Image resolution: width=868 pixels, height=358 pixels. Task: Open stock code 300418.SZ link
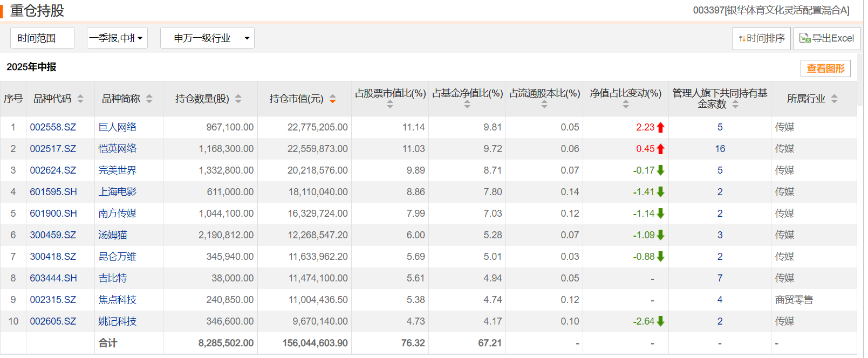pyautogui.click(x=53, y=257)
